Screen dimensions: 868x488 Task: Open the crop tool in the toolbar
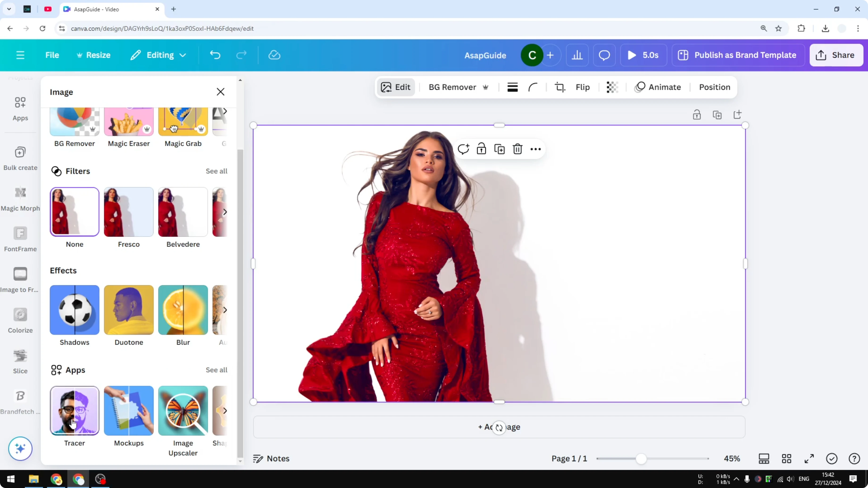[559, 87]
